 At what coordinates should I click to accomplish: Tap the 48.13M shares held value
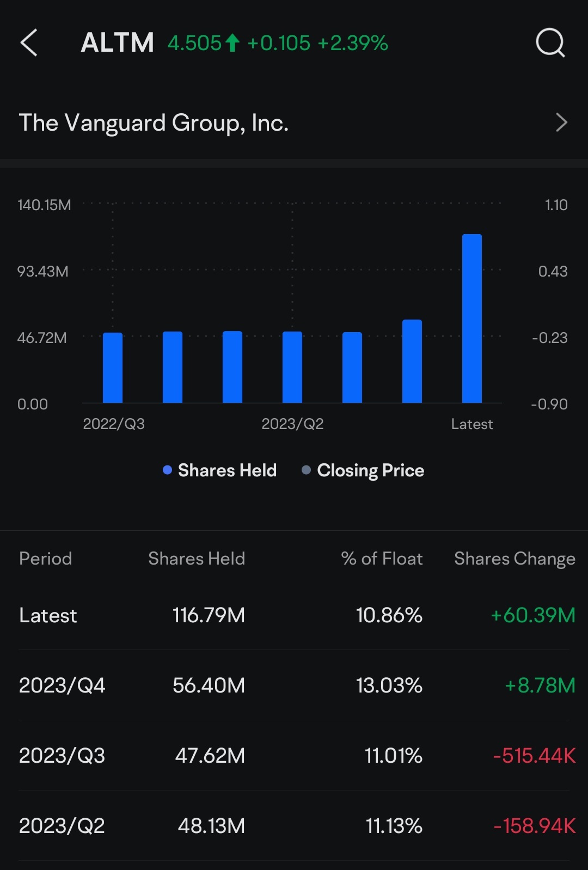211,826
